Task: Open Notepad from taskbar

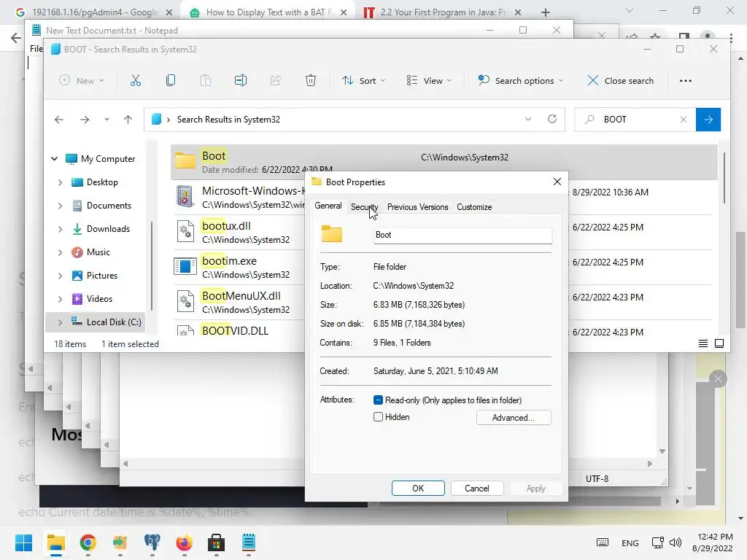Action: tap(249, 542)
